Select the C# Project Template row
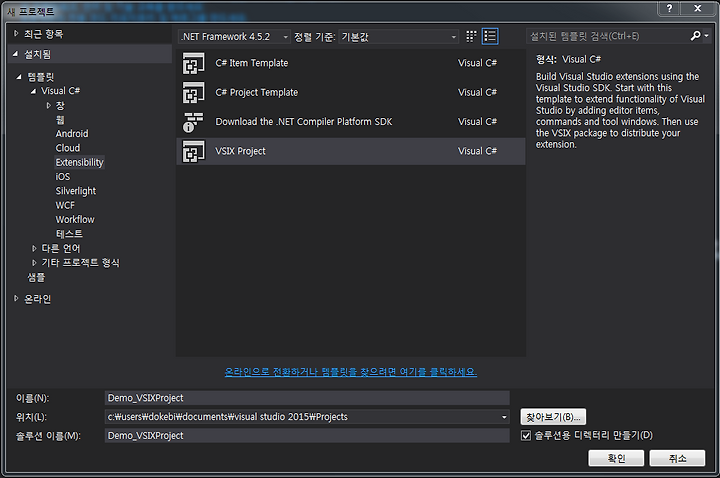Image resolution: width=720 pixels, height=478 pixels. [x=351, y=92]
